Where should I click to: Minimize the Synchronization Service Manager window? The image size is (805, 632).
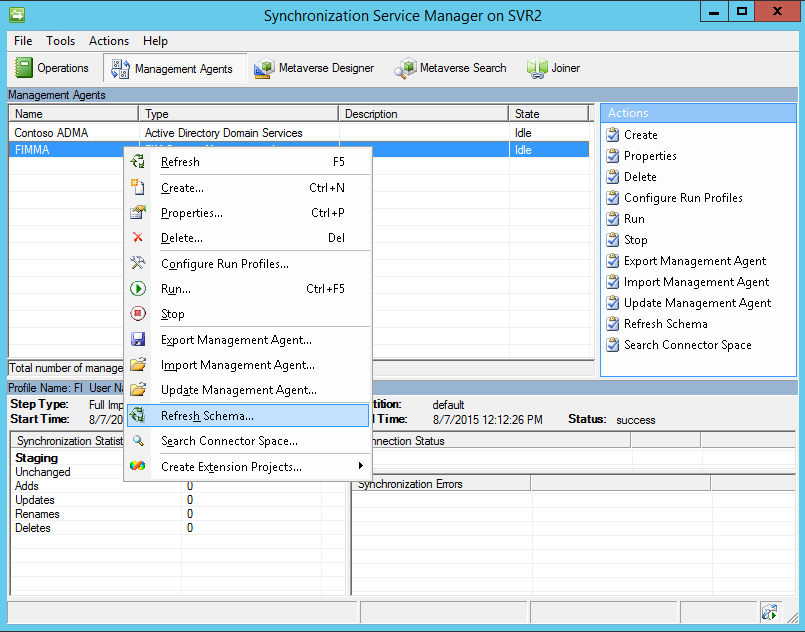[714, 12]
